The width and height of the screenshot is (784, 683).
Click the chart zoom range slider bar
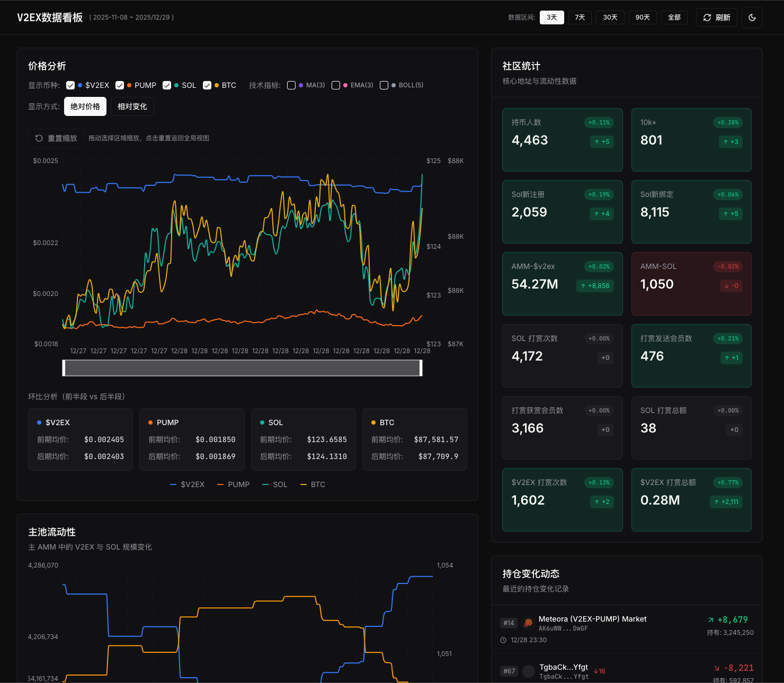pos(242,368)
